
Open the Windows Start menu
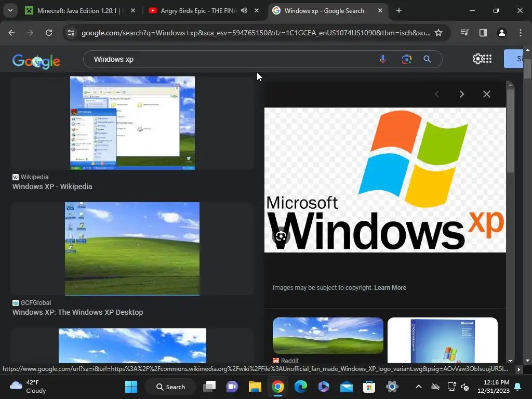point(131,387)
